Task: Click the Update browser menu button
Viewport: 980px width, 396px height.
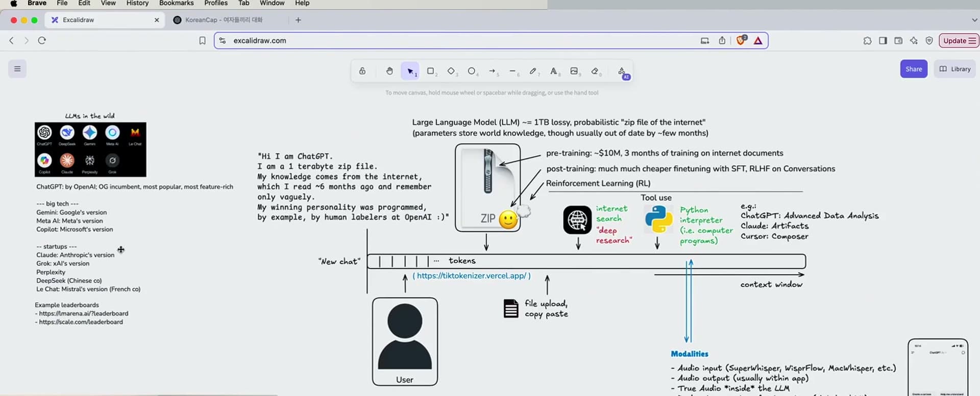Action: tap(959, 40)
